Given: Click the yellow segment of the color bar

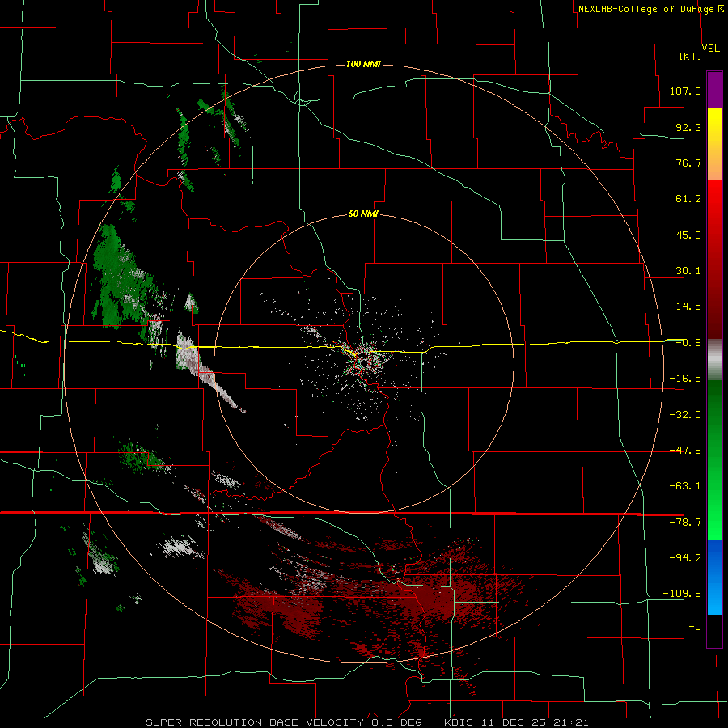Looking at the screenshot, I should [714, 144].
